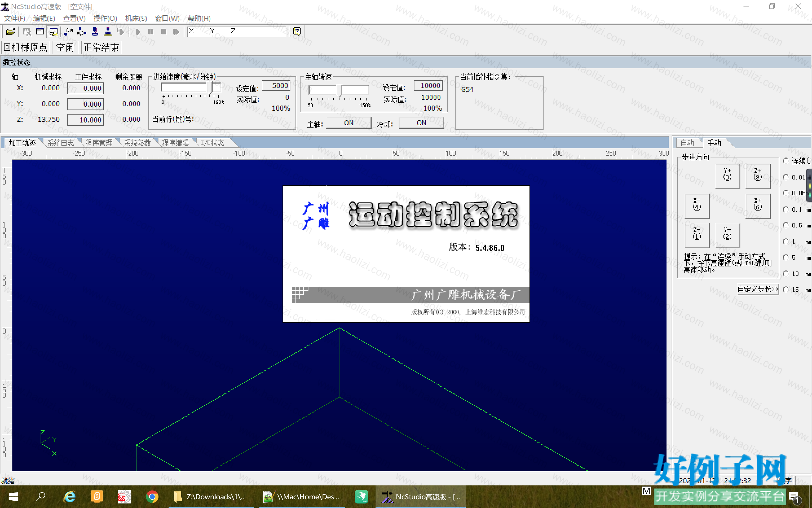Toggle the 冷却 coolant ON button
Screen dimensions: 812x508
pyautogui.click(x=422, y=123)
